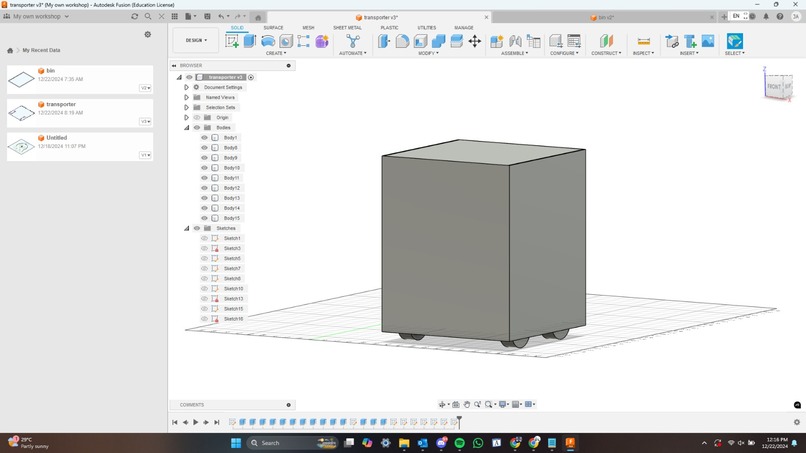Viewport: 806px width, 453px height.
Task: Select the Create Form tool icon
Action: 322,41
